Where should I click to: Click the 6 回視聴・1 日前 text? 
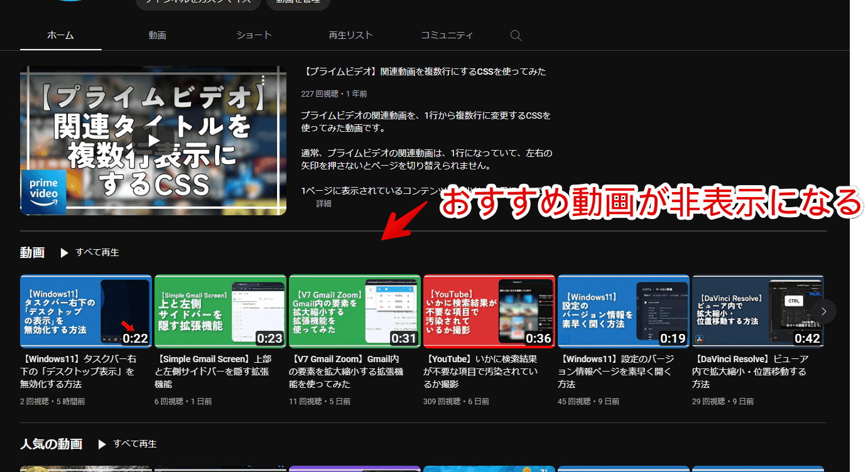click(183, 402)
